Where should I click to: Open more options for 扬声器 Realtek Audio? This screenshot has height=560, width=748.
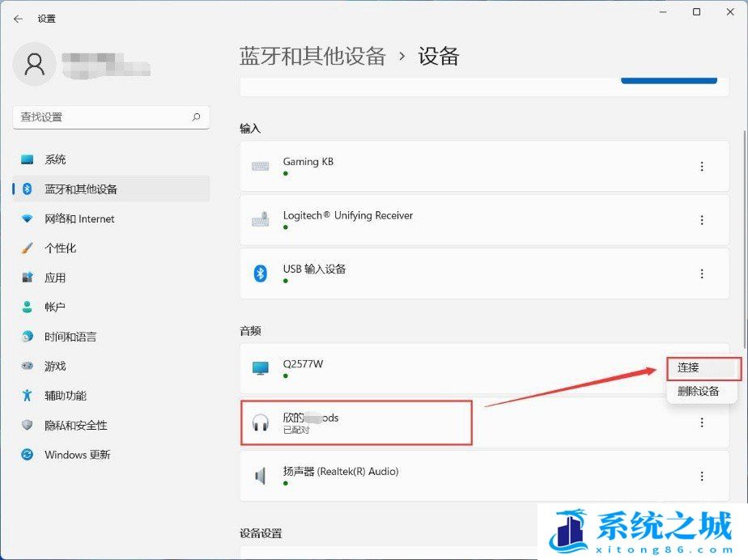(701, 477)
